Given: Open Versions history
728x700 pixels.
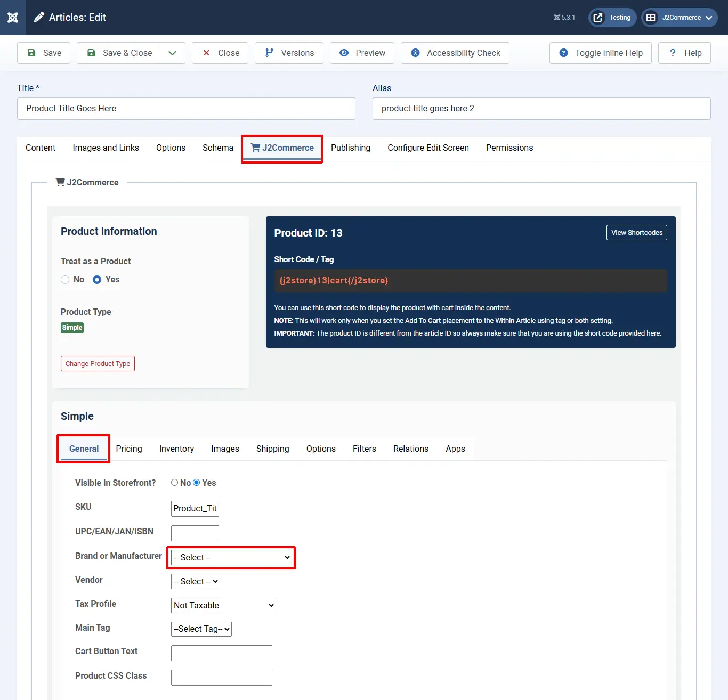Looking at the screenshot, I should (289, 53).
